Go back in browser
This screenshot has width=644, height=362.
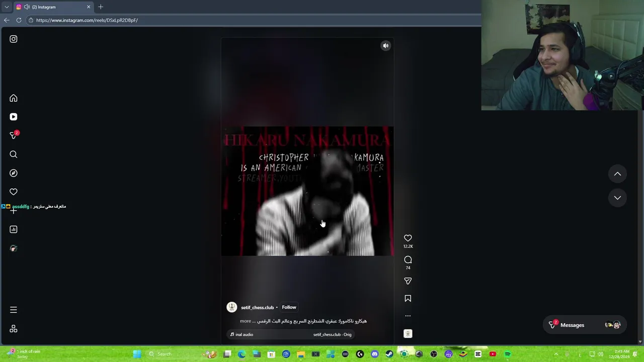[x=7, y=20]
